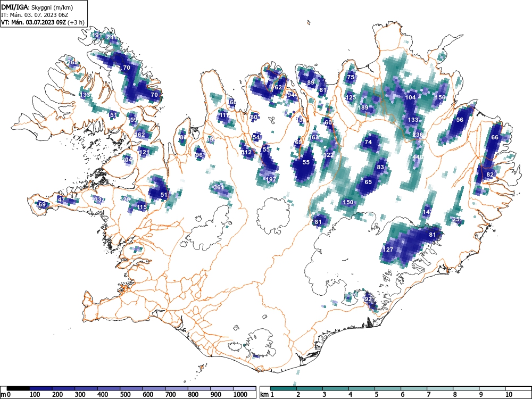
Task: Click the visibility value 112 on the map
Action: tap(247, 152)
